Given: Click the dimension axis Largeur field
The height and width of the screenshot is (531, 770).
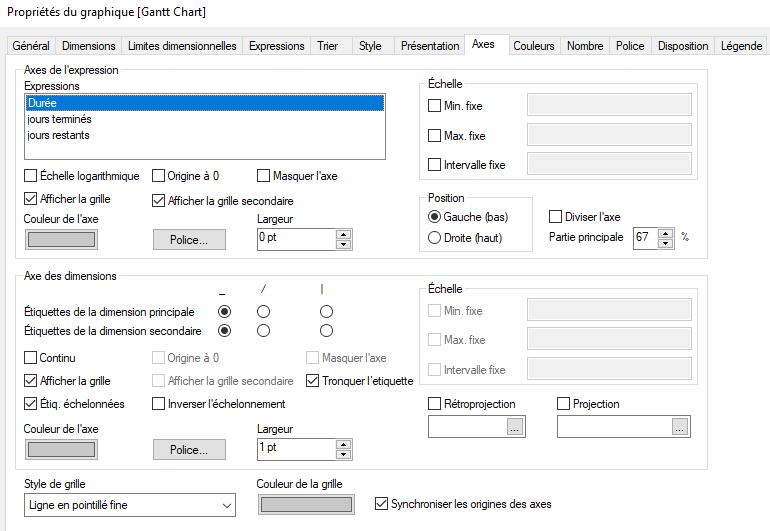Looking at the screenshot, I should pyautogui.click(x=296, y=449).
